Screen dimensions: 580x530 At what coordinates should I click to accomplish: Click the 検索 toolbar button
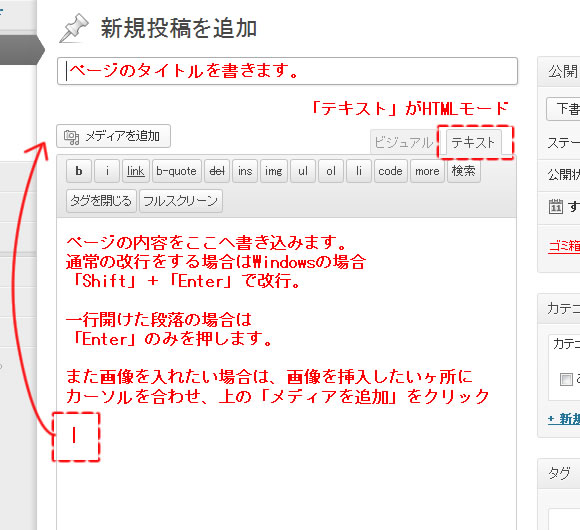point(464,171)
